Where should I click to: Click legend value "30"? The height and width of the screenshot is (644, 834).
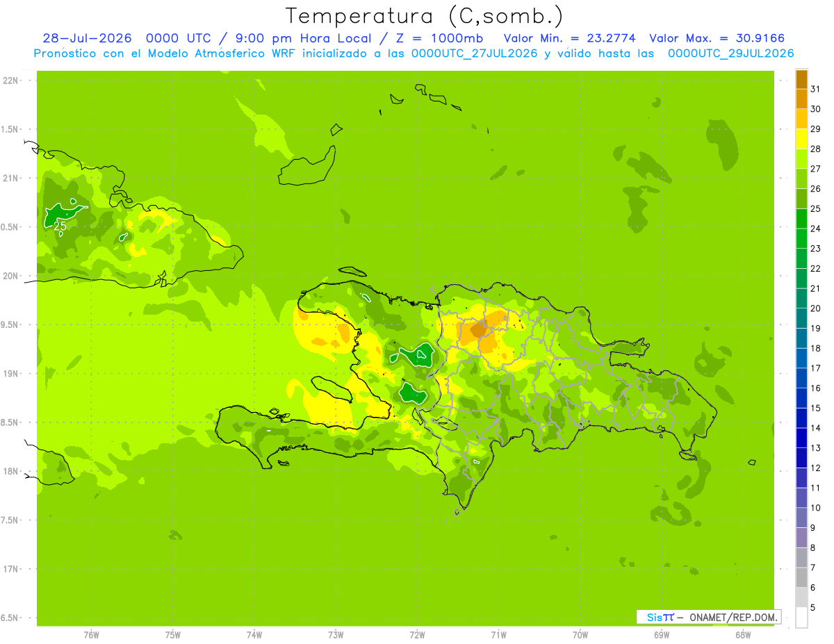[x=815, y=109]
